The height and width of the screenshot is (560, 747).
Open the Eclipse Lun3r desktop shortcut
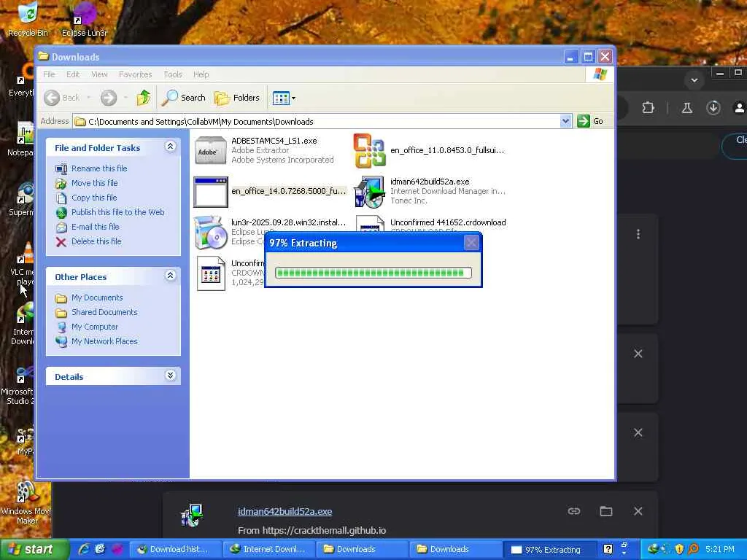click(x=85, y=19)
